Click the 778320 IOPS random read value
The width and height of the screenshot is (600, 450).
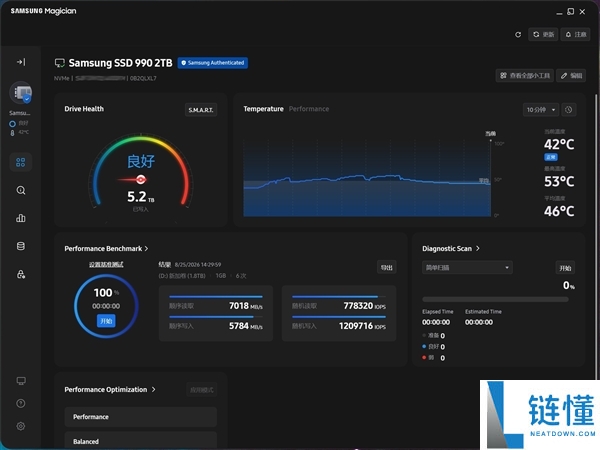coord(364,306)
